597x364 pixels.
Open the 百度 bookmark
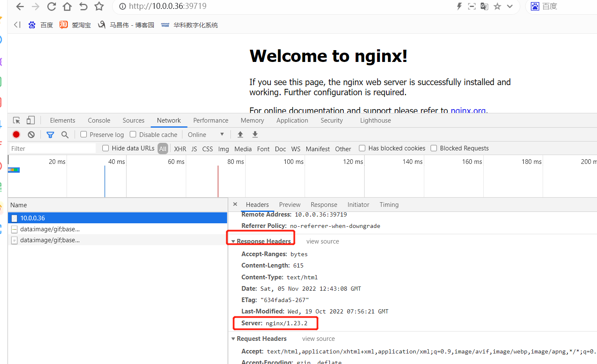[x=41, y=25]
